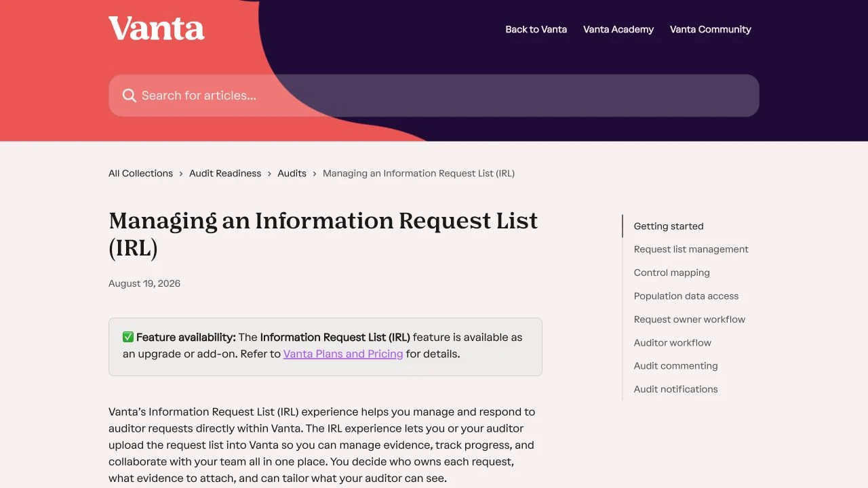Click the Vanta logo
This screenshot has height=488, width=868.
pyautogui.click(x=156, y=28)
